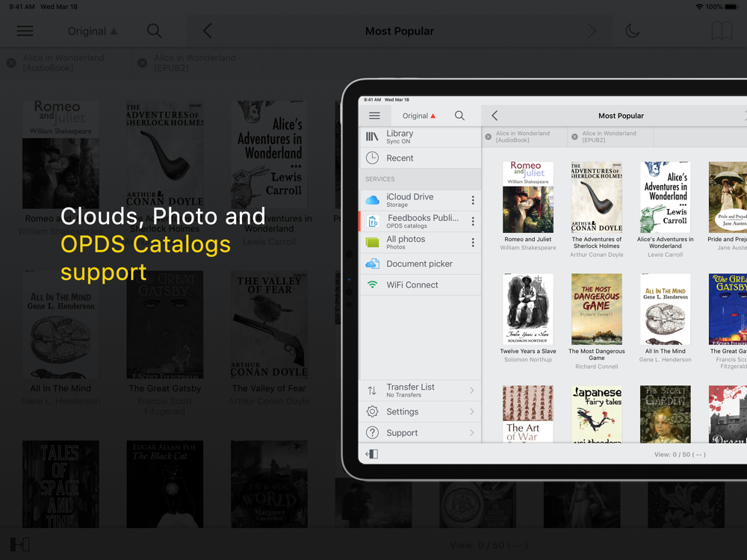Screen dimensions: 747x560
Task: Click the Wi-Fi status bar indicator
Action: pos(699,7)
